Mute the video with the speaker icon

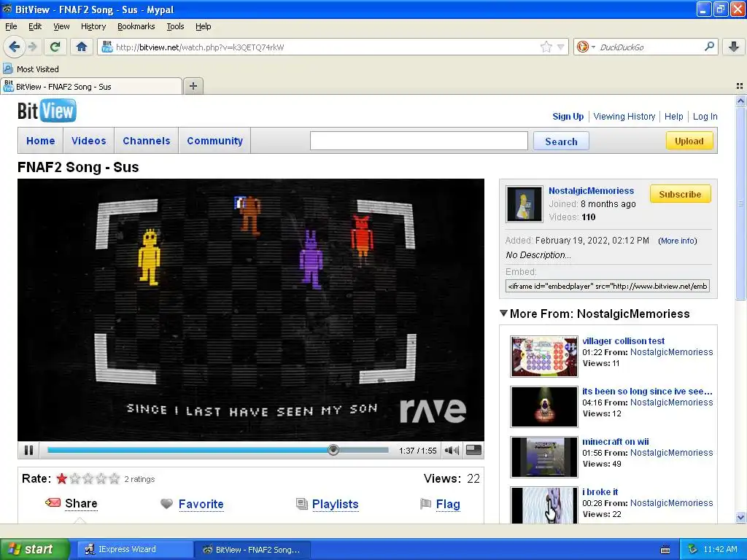point(451,450)
